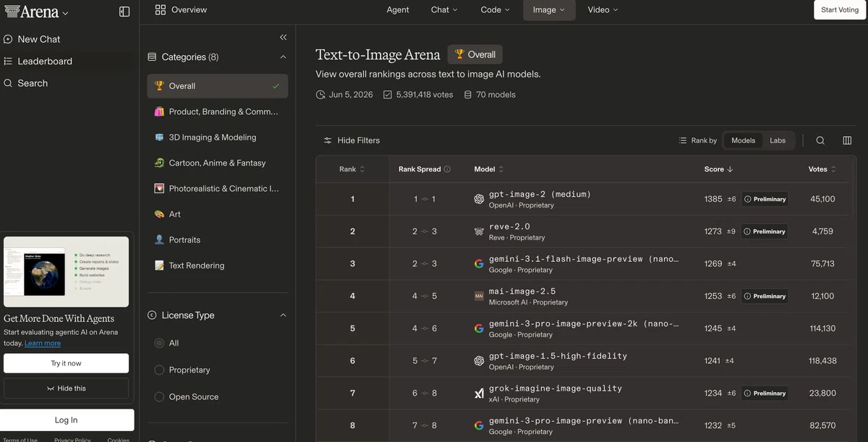Viewport: 868px width, 442px height.
Task: Select Photorealistic & Cinematic category
Action: coord(217,189)
